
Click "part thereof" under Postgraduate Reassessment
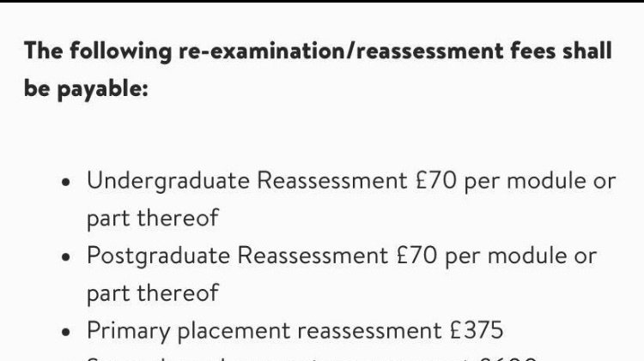(x=152, y=292)
